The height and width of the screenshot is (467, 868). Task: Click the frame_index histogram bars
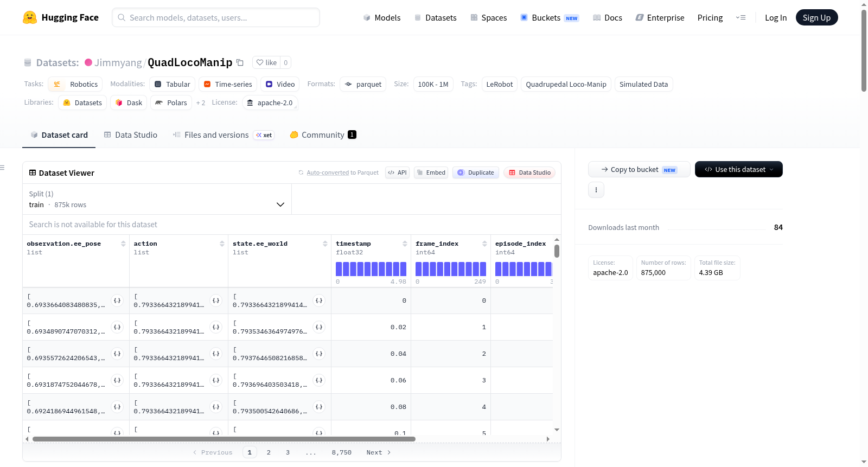pos(451,268)
